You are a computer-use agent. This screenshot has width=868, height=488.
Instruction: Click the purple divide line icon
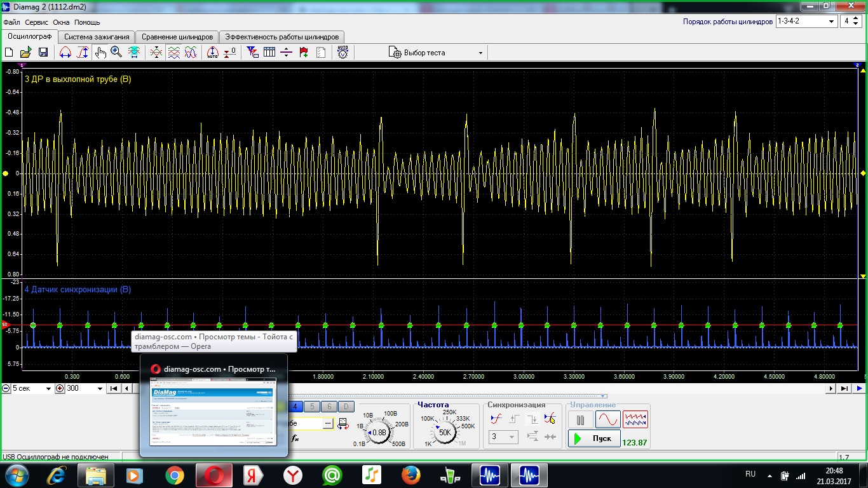pos(286,53)
